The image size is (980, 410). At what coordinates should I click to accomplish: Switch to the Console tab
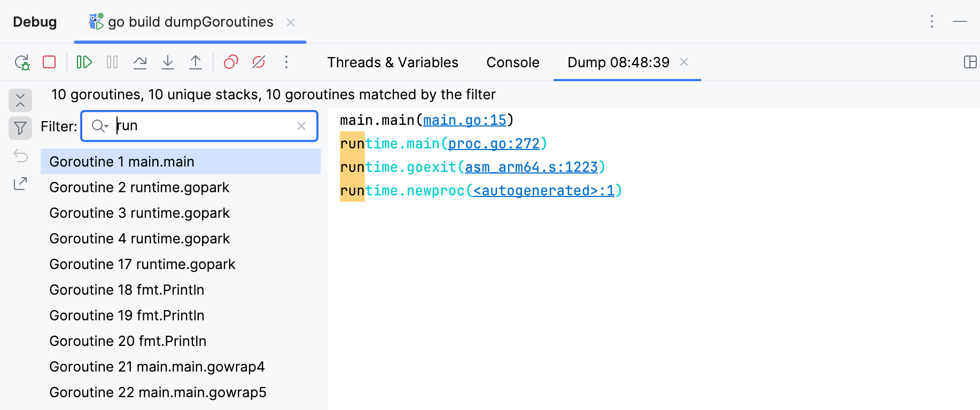(512, 62)
